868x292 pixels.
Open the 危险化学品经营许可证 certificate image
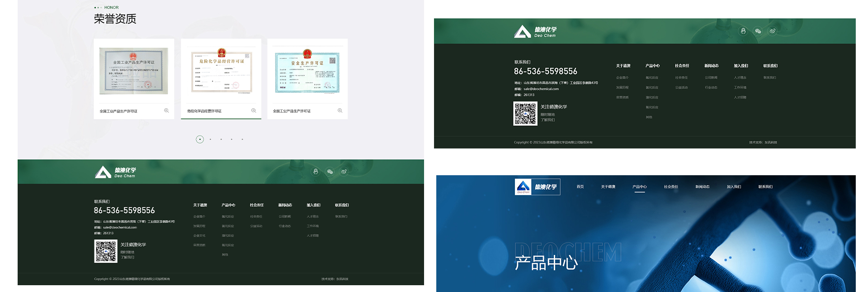coord(221,72)
